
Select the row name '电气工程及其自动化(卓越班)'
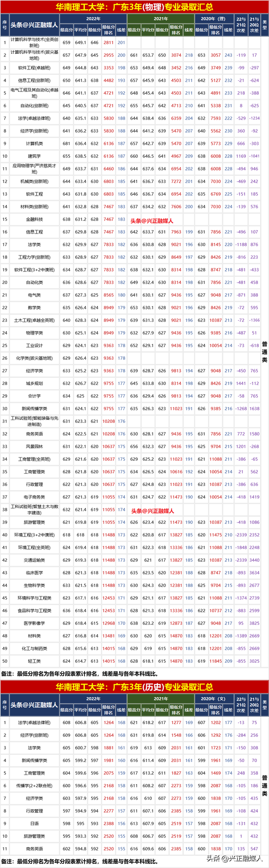coord(34,93)
